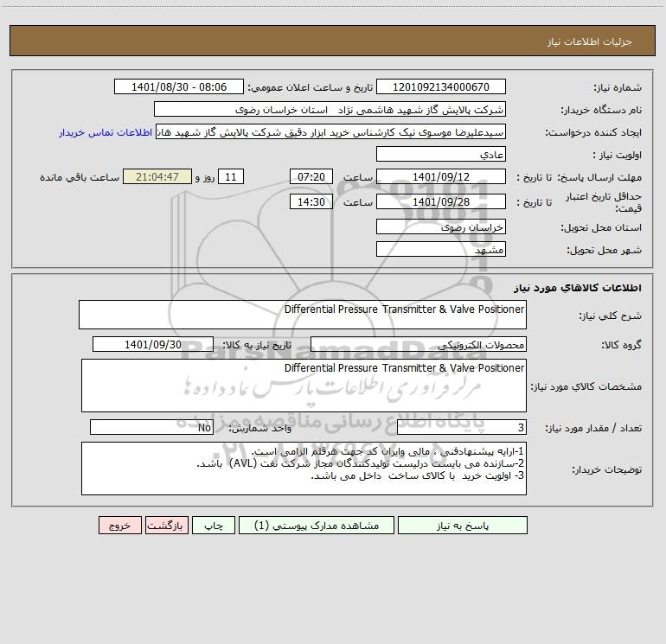
Task: Click the روز و label
Action: pyautogui.click(x=205, y=177)
